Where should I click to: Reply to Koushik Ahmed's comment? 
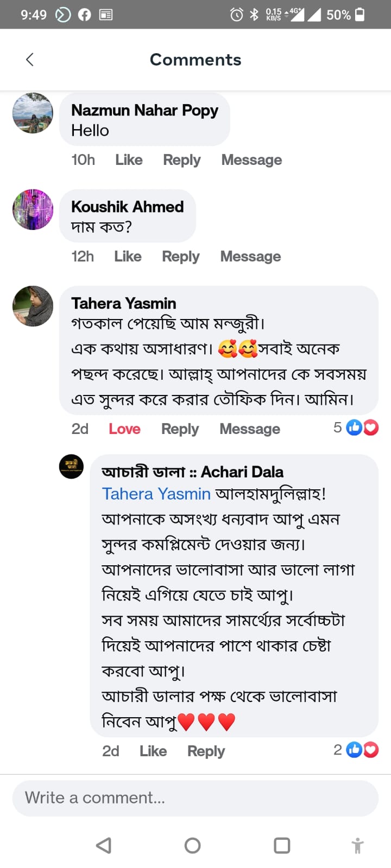point(181,257)
